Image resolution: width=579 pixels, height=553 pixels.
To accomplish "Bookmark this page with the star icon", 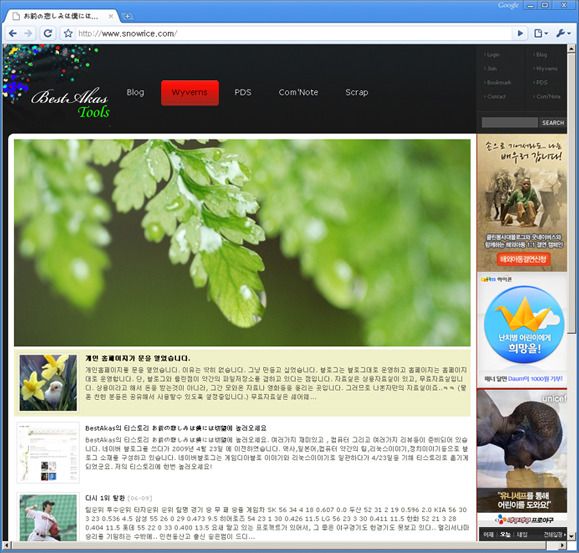I will [68, 34].
